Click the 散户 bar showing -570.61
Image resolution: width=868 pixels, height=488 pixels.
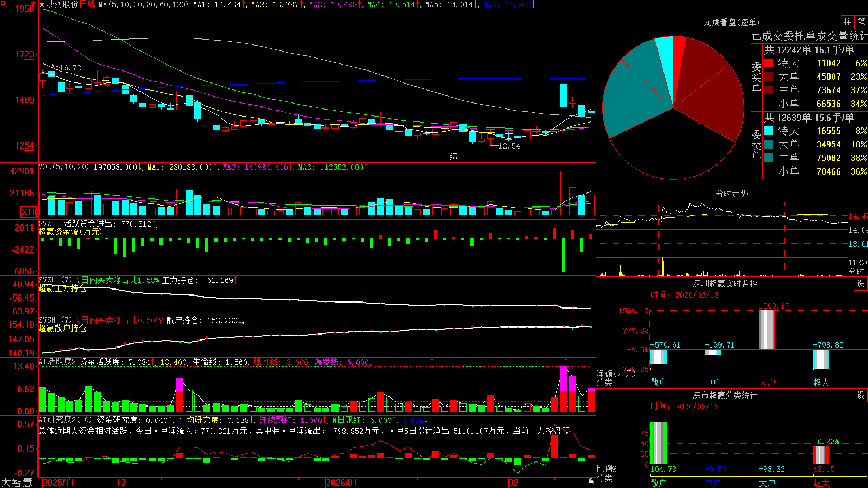[658, 356]
